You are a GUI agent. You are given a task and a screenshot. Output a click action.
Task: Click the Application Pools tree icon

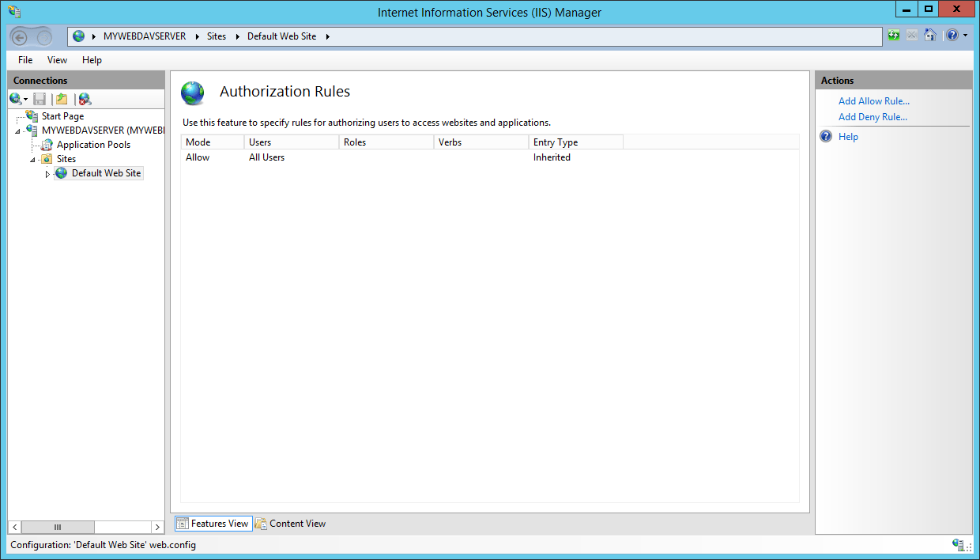(47, 145)
